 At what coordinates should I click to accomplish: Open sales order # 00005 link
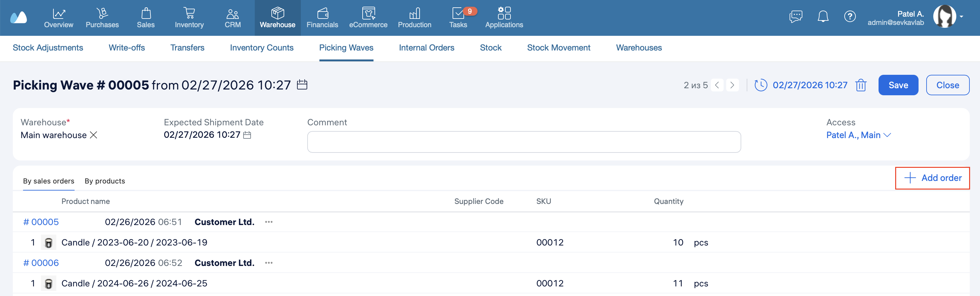41,222
